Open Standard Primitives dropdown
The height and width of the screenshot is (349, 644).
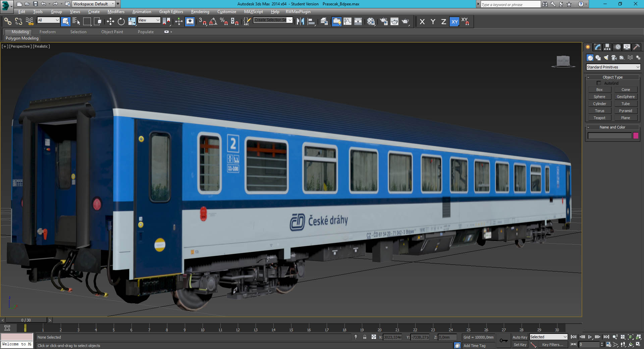613,67
